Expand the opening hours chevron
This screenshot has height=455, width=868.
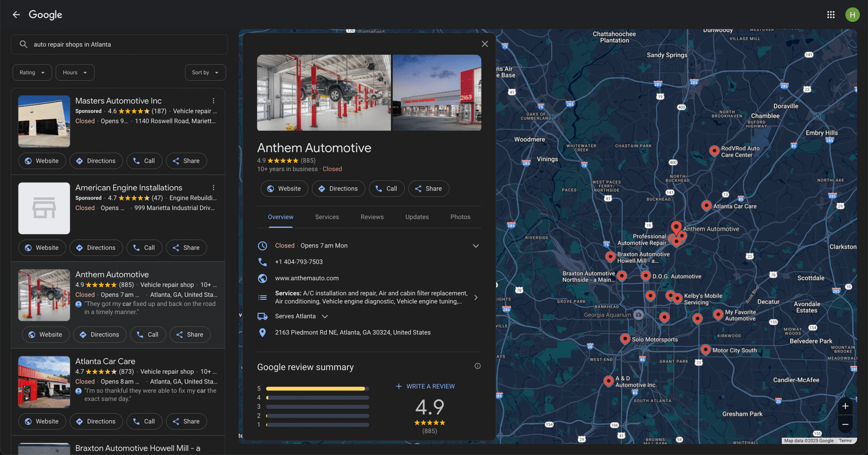(476, 246)
